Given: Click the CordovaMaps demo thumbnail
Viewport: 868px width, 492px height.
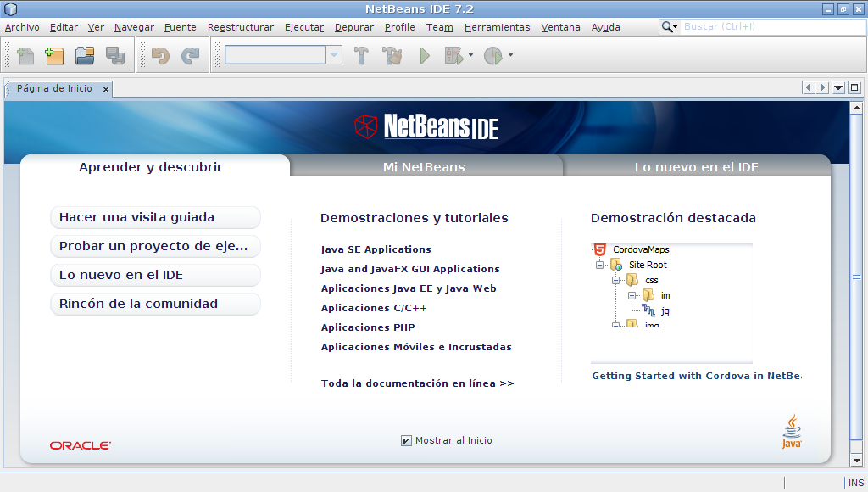Looking at the screenshot, I should point(672,303).
